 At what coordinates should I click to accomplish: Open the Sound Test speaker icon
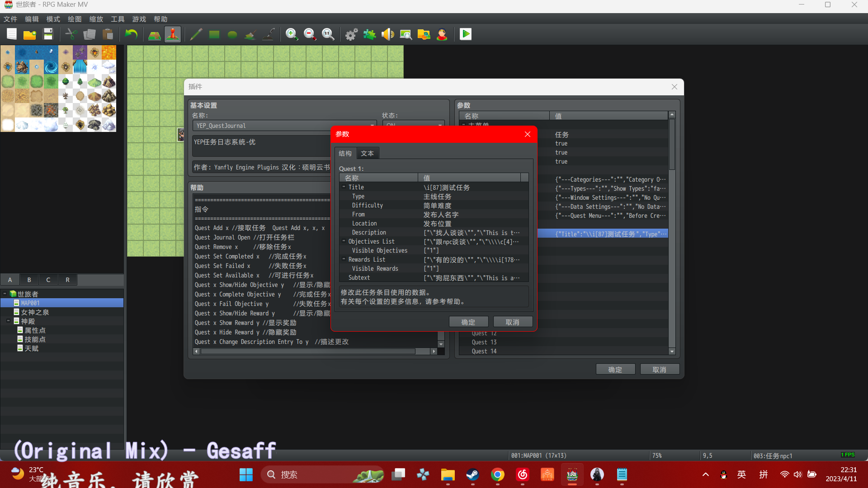click(387, 34)
